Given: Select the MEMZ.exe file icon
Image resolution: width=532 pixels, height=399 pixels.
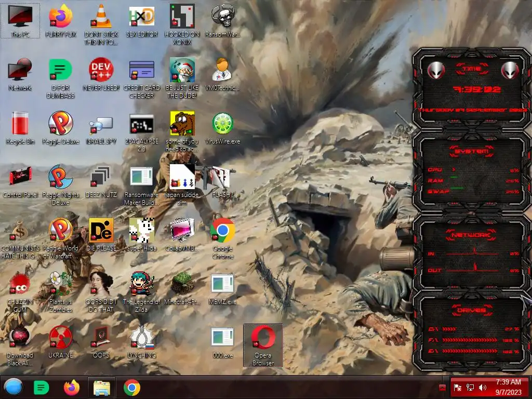Looking at the screenshot, I should (222, 288).
